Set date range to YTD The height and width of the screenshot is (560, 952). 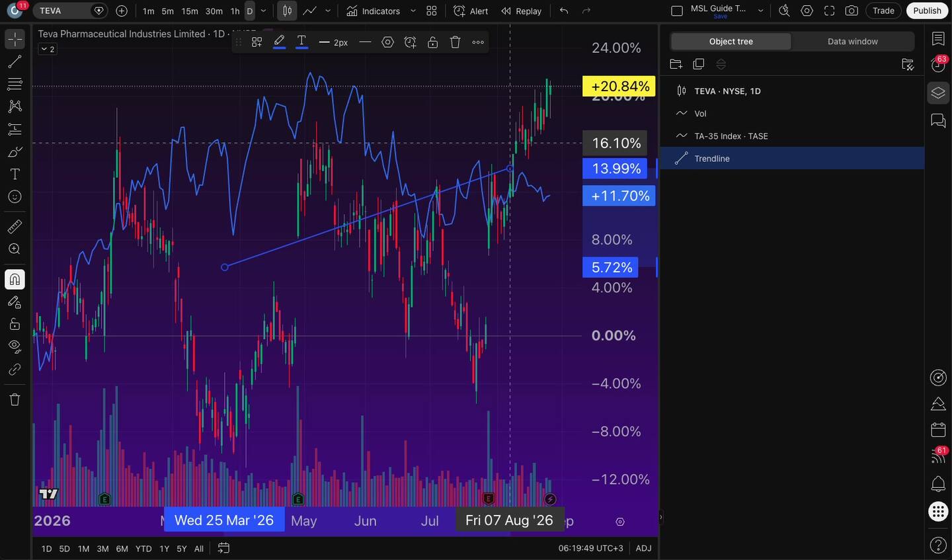coord(143,549)
